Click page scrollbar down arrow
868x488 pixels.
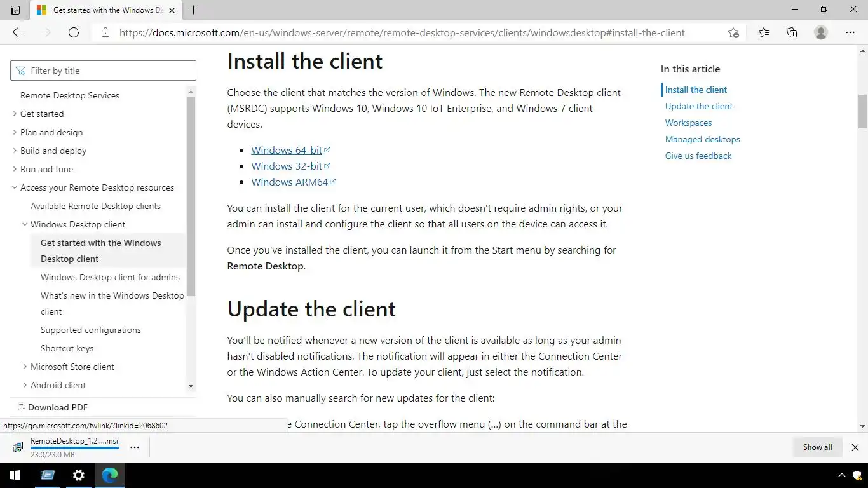click(862, 427)
